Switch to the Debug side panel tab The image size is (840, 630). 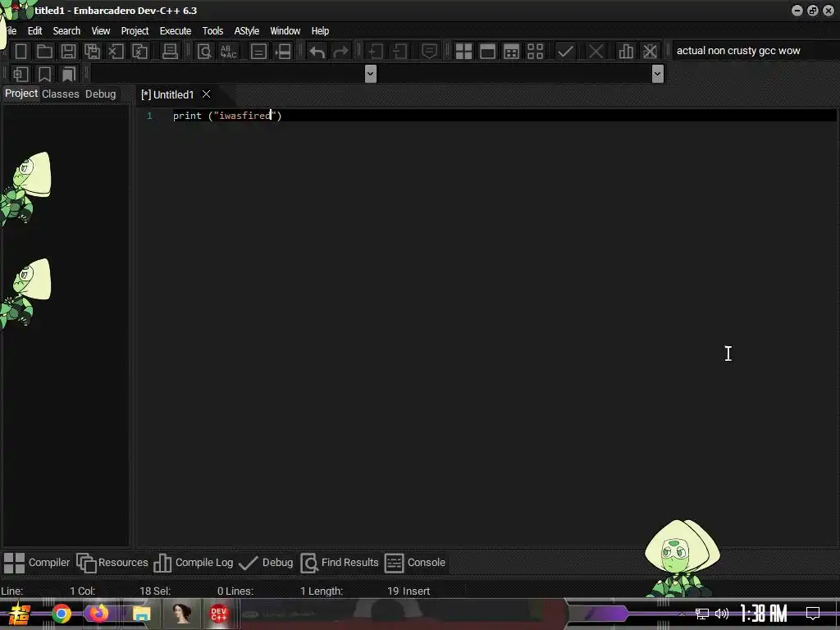tap(100, 94)
